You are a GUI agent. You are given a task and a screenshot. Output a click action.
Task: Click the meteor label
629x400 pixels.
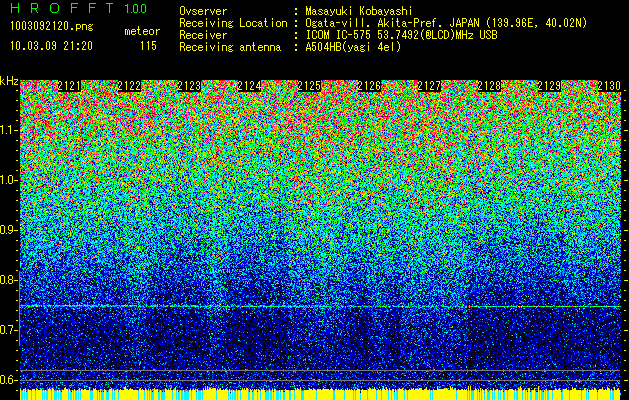click(x=142, y=31)
